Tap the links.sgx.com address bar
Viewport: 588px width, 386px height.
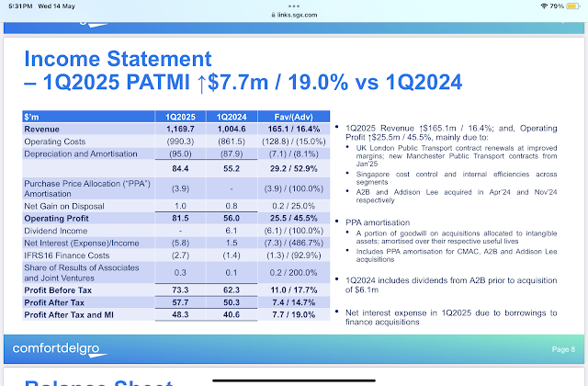pyautogui.click(x=294, y=15)
